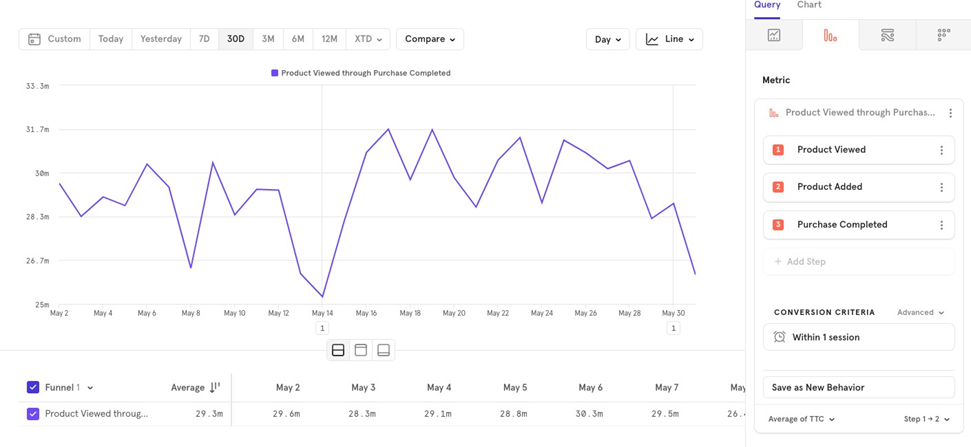The height and width of the screenshot is (447, 971).
Task: Choose the split chart-and-table layout icon
Action: tap(338, 350)
